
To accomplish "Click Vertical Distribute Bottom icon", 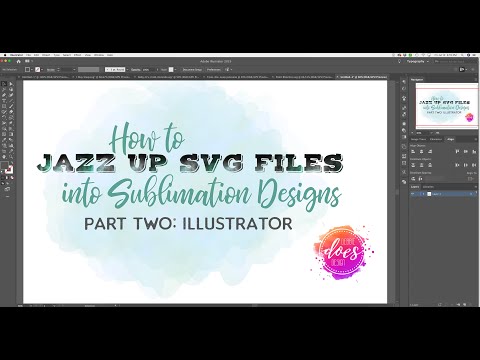I will 430,165.
